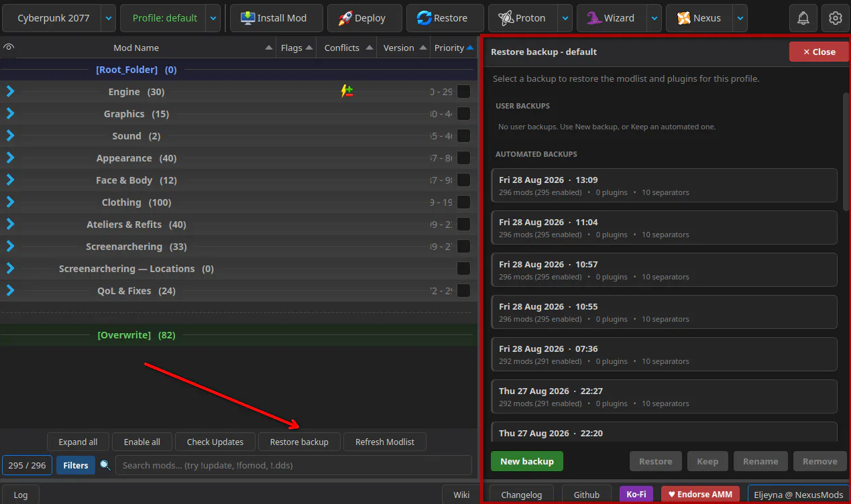Viewport: 851px width, 504px height.
Task: Sort by Version column
Action: pos(402,48)
